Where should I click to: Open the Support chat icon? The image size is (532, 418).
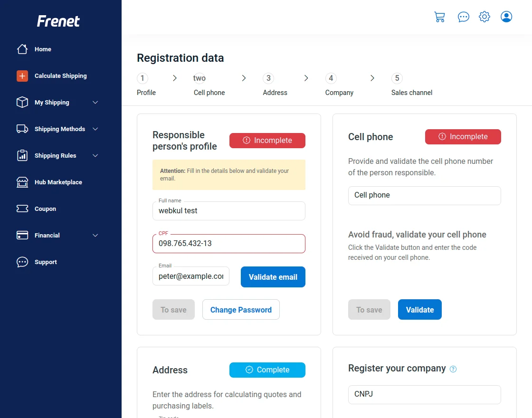point(22,262)
